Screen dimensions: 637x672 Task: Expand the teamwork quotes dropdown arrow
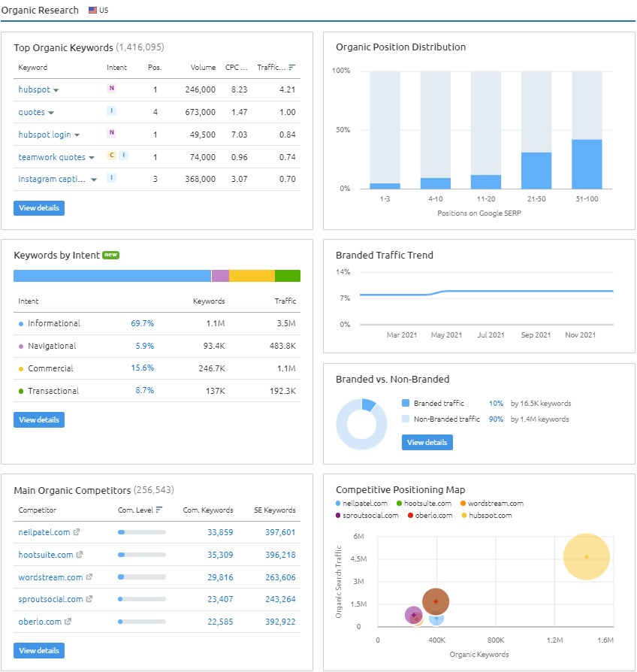[x=92, y=158]
